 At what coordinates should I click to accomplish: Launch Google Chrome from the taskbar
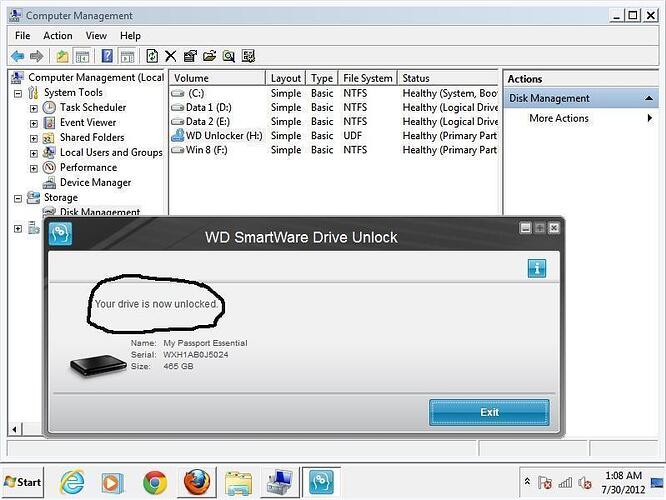tap(155, 483)
